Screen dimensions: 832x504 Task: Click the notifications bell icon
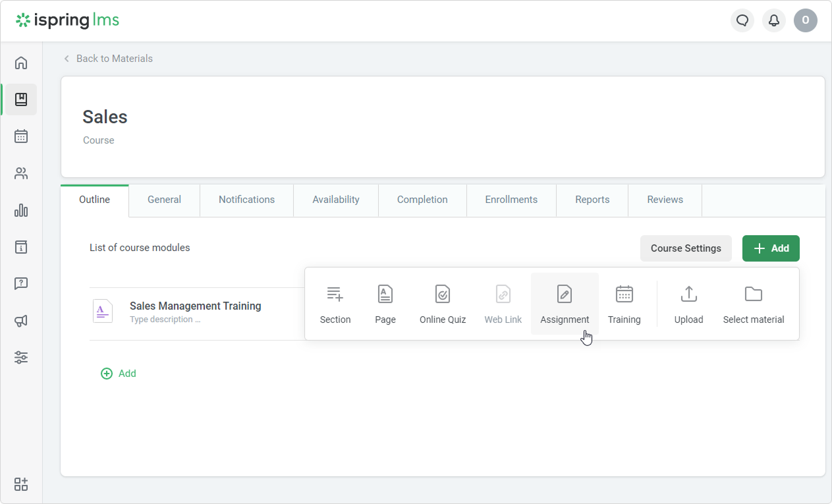click(774, 20)
